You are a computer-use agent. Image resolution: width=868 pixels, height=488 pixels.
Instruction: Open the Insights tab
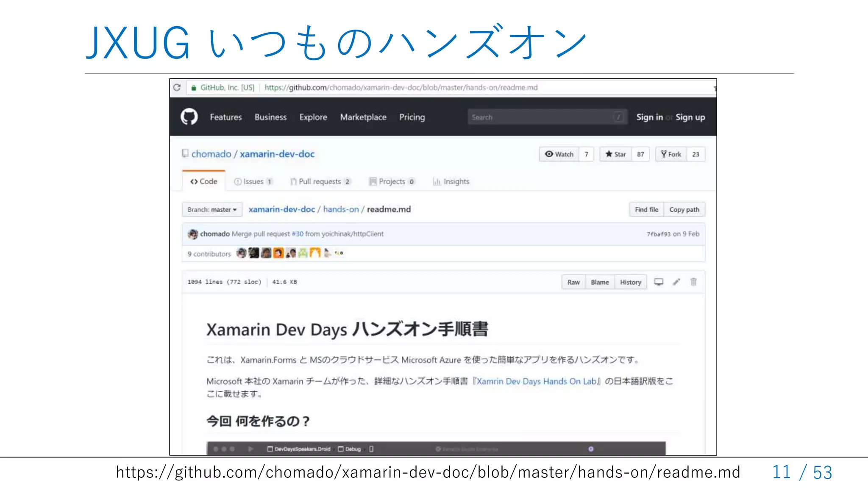[451, 181]
